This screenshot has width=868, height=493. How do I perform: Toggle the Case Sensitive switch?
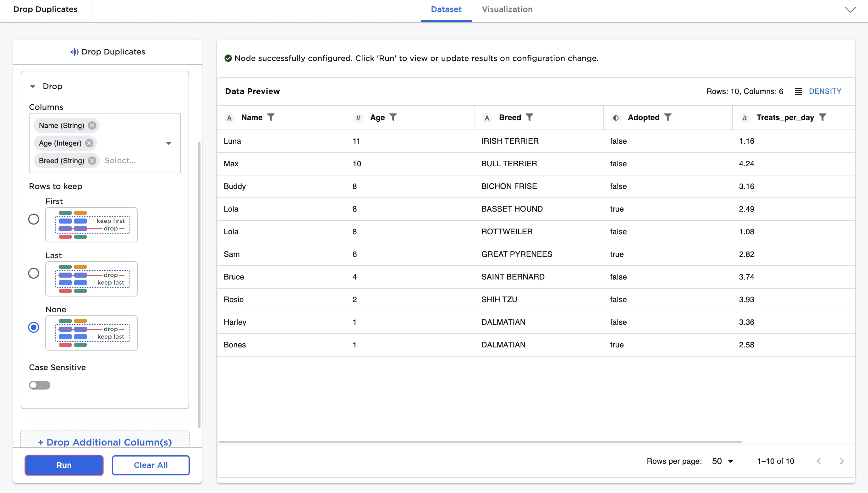(39, 385)
